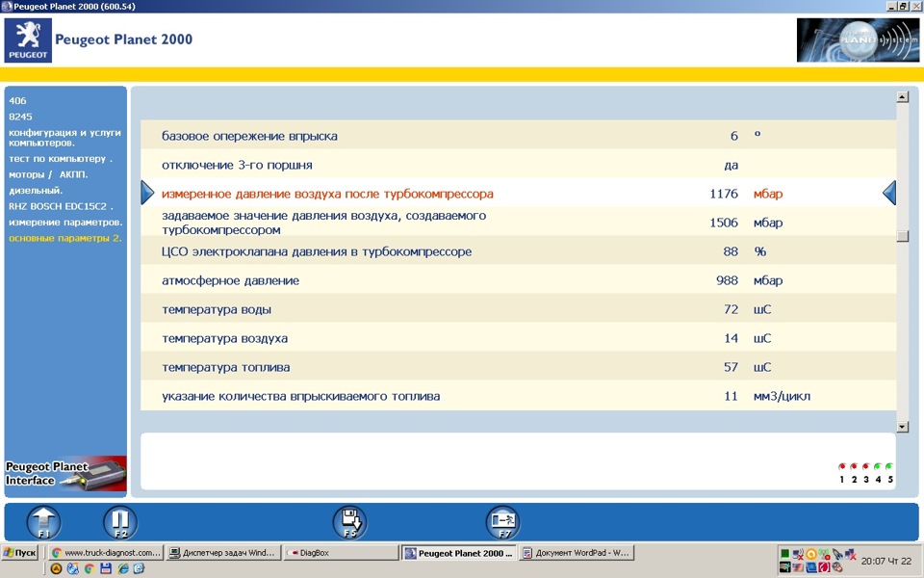
Task: Select 'измеренное давление воздуха после турбокомпрессора' row
Action: pyautogui.click(x=519, y=194)
